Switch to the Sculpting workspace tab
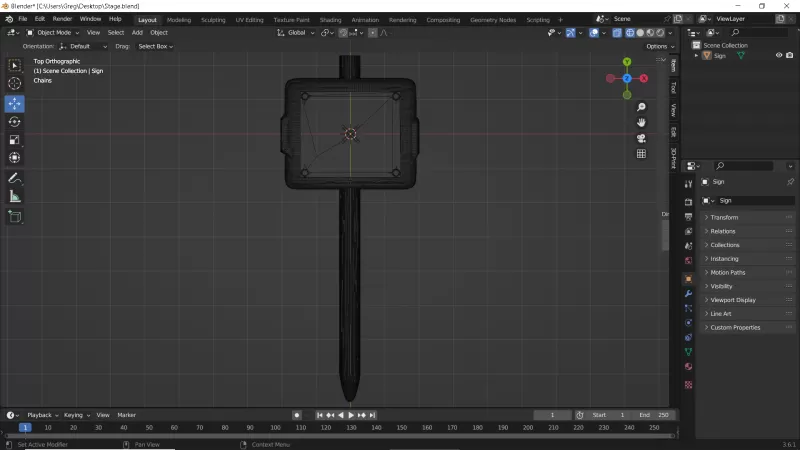The height and width of the screenshot is (450, 800). click(213, 19)
